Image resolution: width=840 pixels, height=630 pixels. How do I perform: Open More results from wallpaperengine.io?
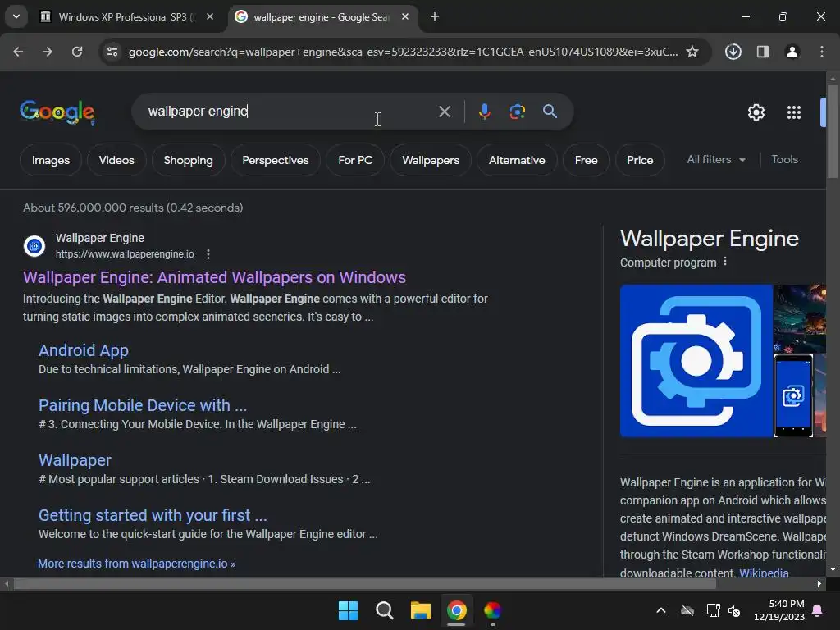click(x=137, y=564)
